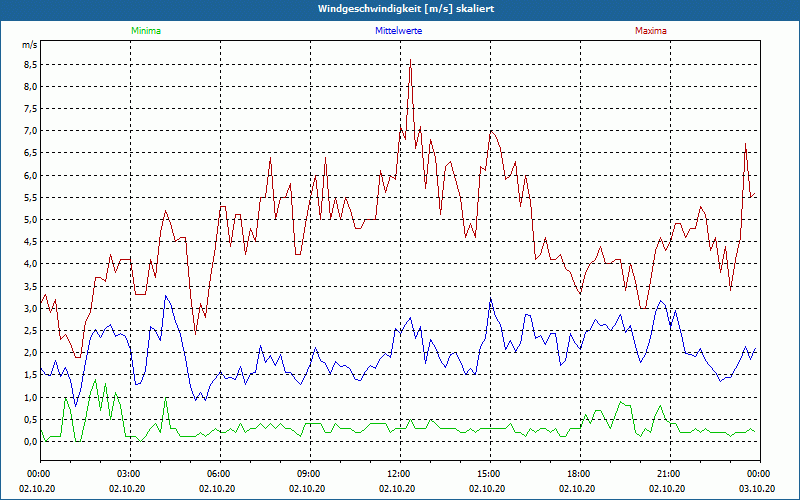Click the 0,5 y-axis value
This screenshot has width=800, height=500.
point(30,419)
